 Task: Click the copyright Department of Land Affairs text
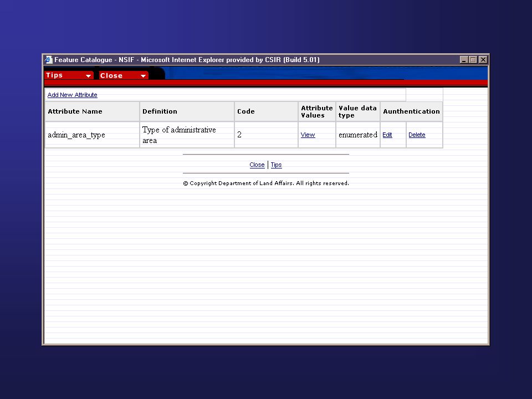(266, 183)
